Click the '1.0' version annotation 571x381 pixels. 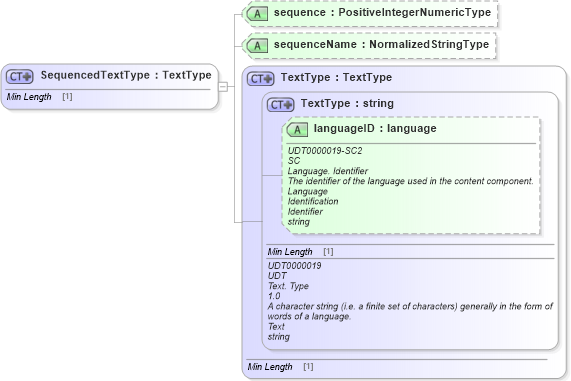click(274, 296)
